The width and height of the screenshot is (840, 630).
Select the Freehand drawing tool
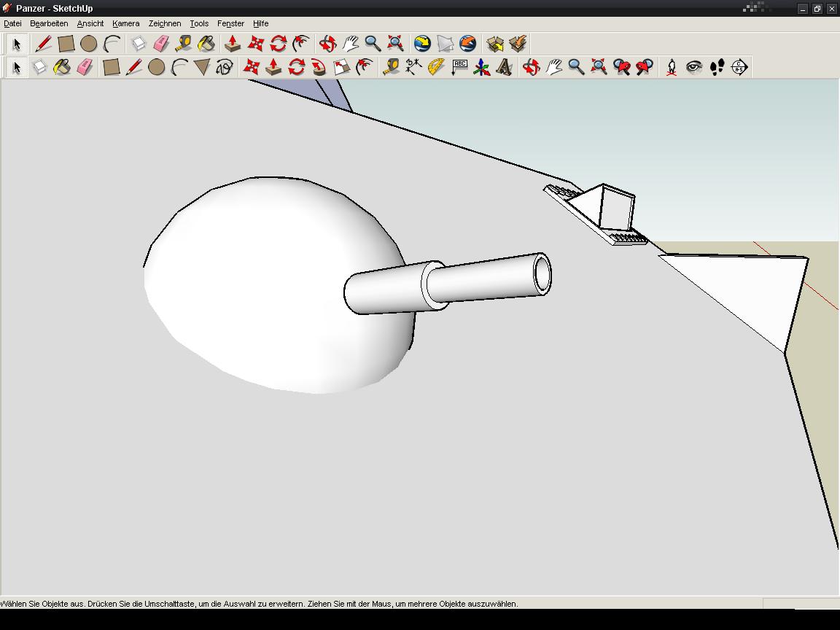click(225, 68)
